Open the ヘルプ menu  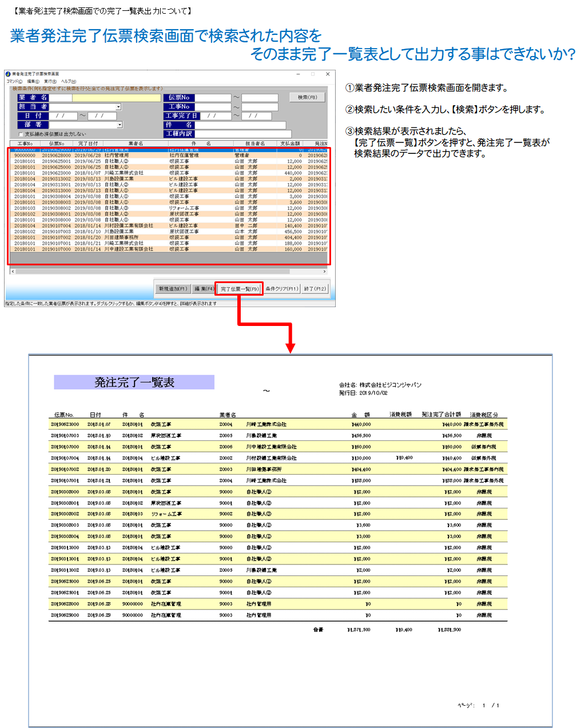pos(69,81)
